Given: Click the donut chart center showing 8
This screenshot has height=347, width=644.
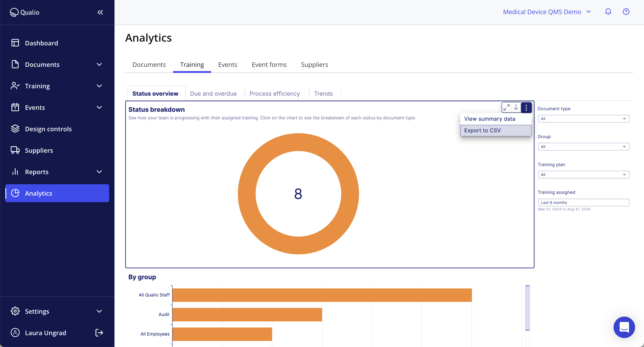Looking at the screenshot, I should click(x=298, y=194).
